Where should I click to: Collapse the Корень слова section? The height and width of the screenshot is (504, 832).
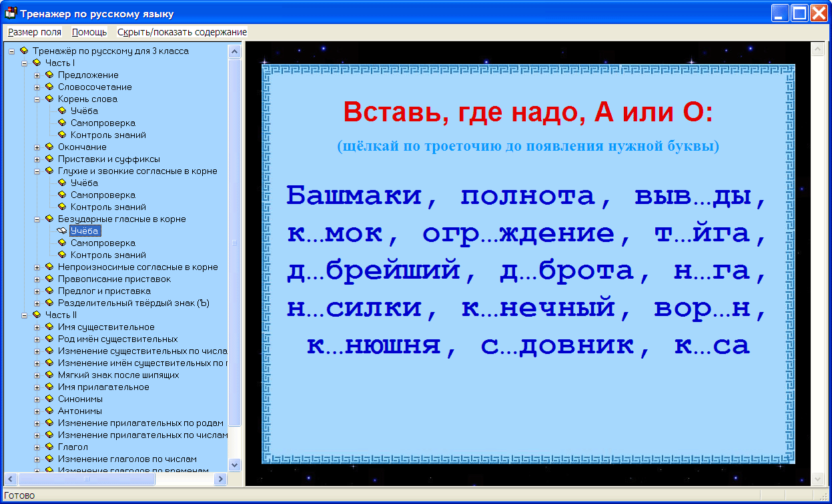click(37, 99)
